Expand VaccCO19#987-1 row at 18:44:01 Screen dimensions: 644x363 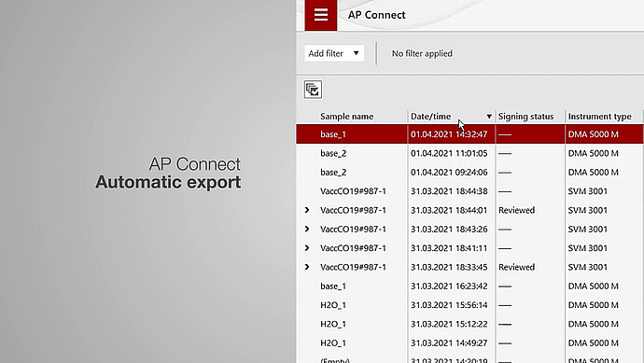pos(307,210)
